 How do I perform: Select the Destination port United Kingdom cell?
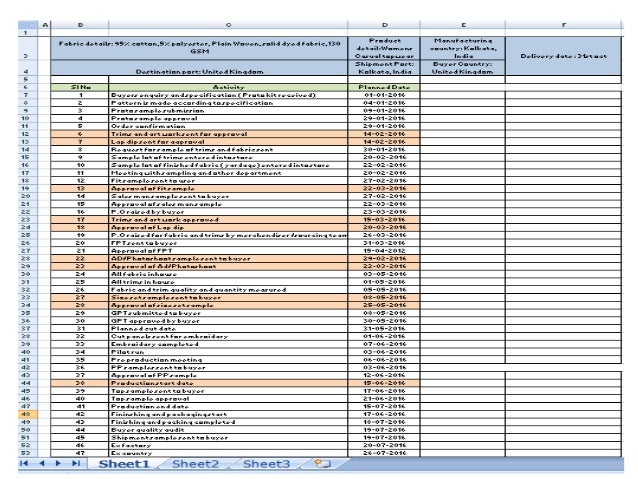[199, 68]
